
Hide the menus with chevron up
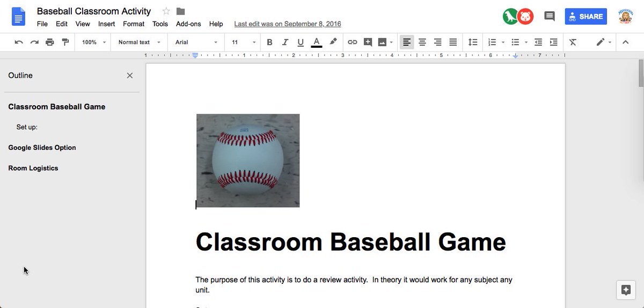pyautogui.click(x=625, y=42)
